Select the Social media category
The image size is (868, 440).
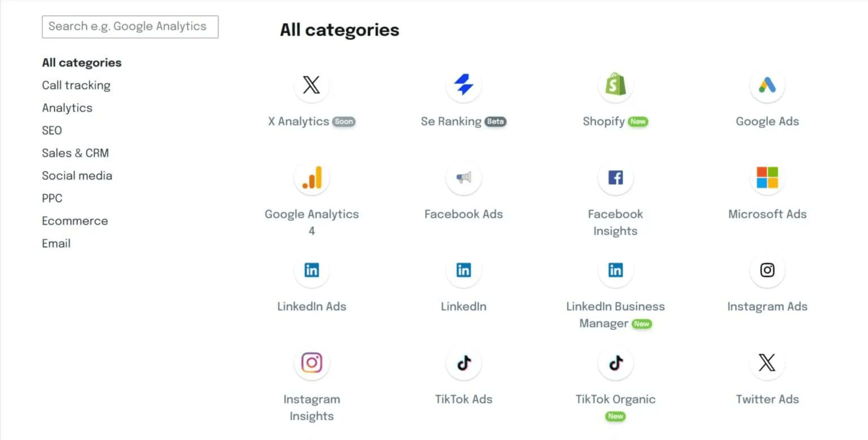coord(77,176)
